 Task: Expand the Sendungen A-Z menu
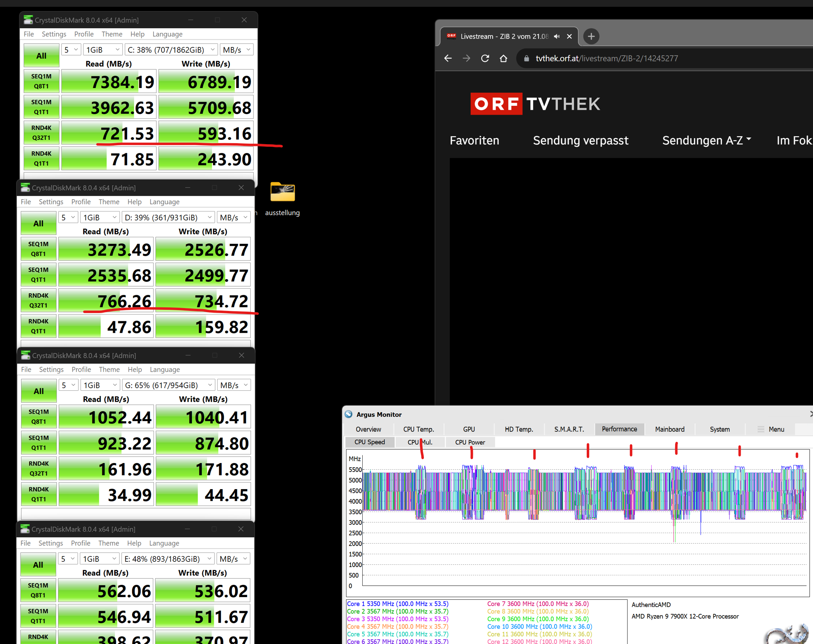pos(706,141)
